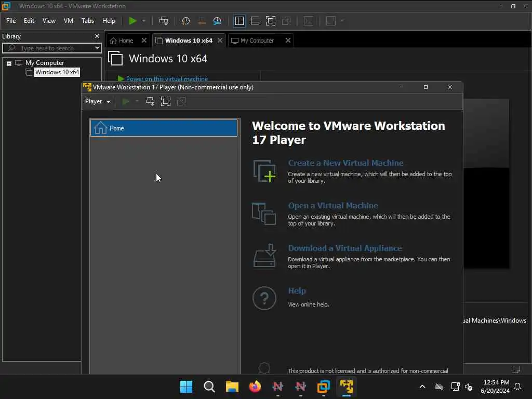Click the Create New Virtual Machine icon
This screenshot has height=399, width=532.
click(x=264, y=171)
